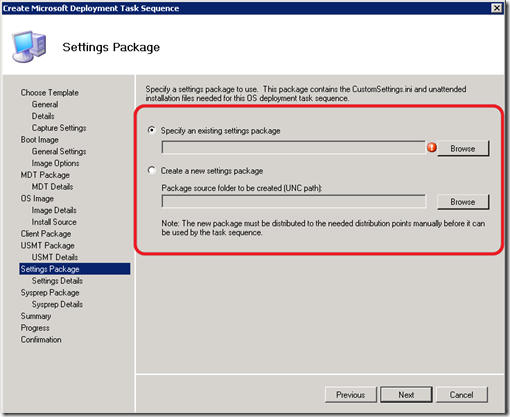Click the Previous button
Viewport: 510px width, 417px height.
pyautogui.click(x=350, y=395)
